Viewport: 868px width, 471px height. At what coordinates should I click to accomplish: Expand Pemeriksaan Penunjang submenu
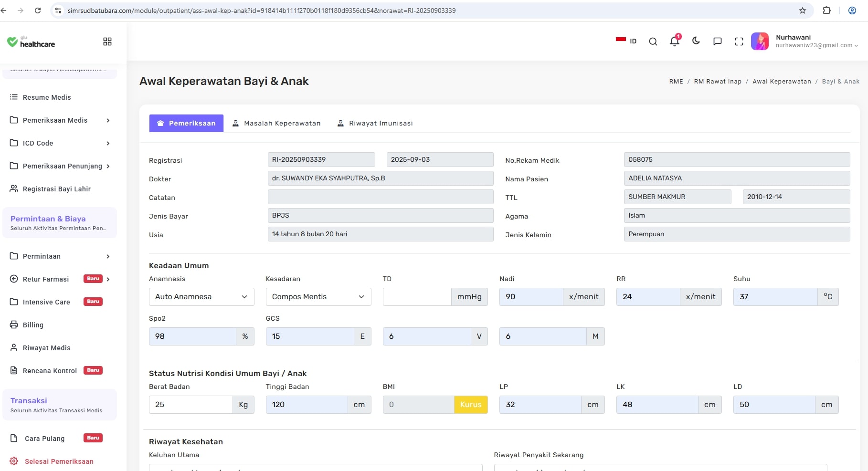coord(108,166)
